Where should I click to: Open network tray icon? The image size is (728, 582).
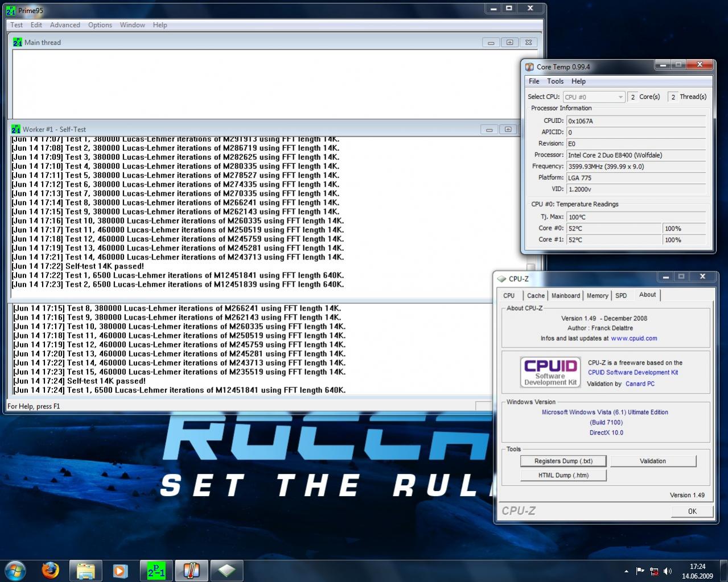(x=654, y=571)
